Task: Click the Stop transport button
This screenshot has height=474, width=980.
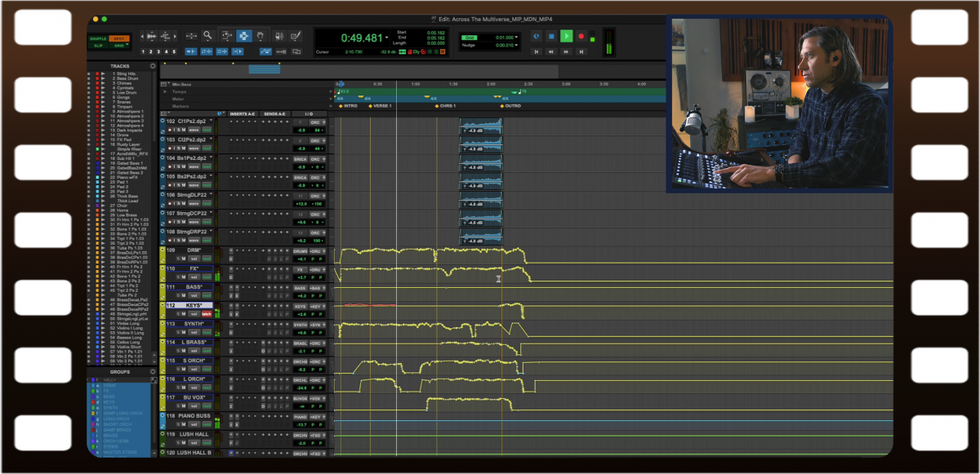Action: (551, 37)
